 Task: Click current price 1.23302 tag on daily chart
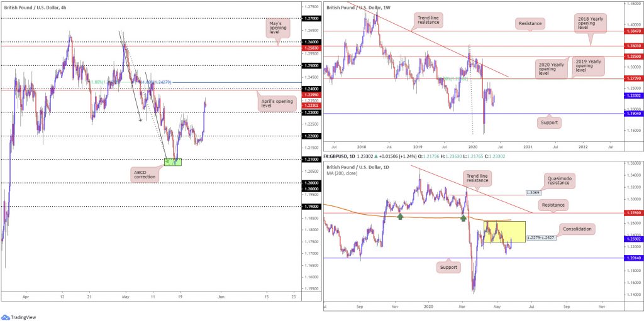point(633,239)
